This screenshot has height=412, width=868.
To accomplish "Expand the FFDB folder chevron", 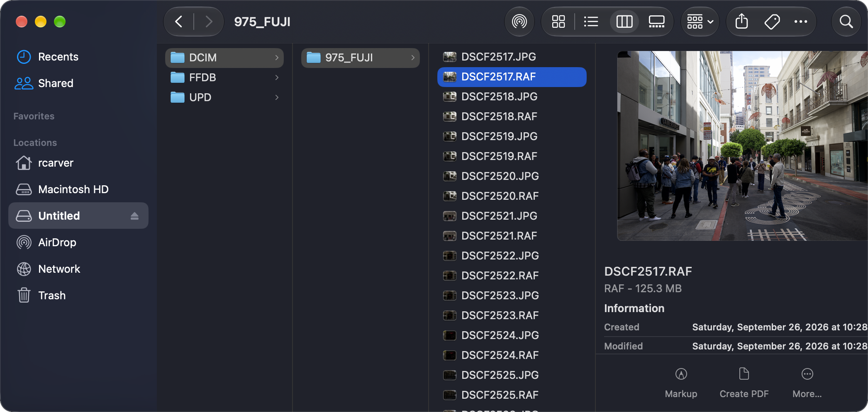I will [x=277, y=78].
